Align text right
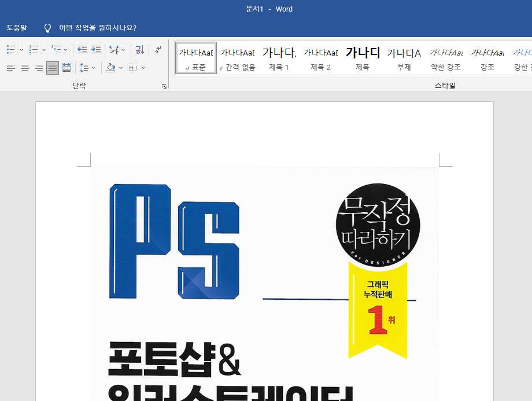The width and height of the screenshot is (532, 401). (39, 68)
